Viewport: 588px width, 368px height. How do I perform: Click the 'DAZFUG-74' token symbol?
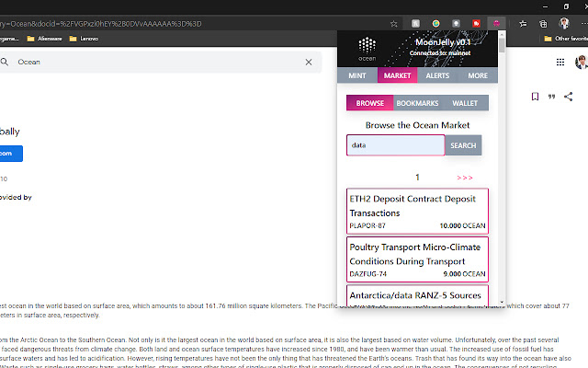[x=367, y=274]
